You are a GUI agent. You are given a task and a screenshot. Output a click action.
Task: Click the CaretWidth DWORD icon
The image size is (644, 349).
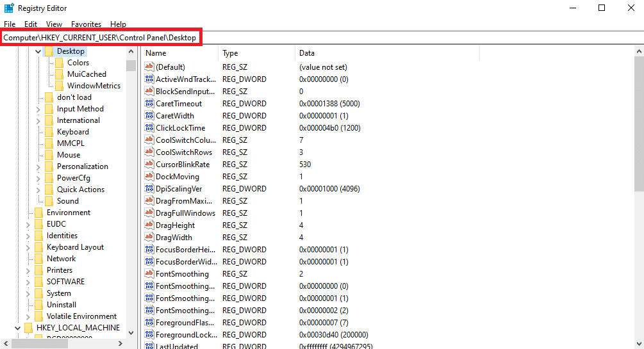click(x=149, y=115)
